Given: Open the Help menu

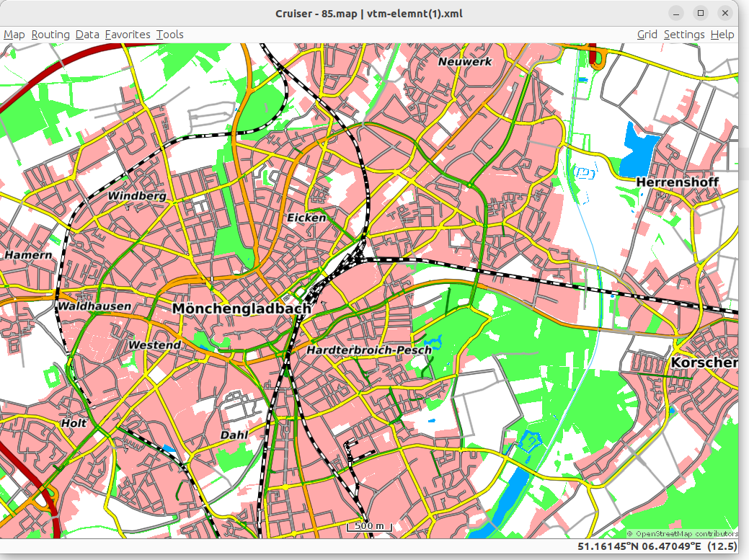Looking at the screenshot, I should [x=722, y=35].
